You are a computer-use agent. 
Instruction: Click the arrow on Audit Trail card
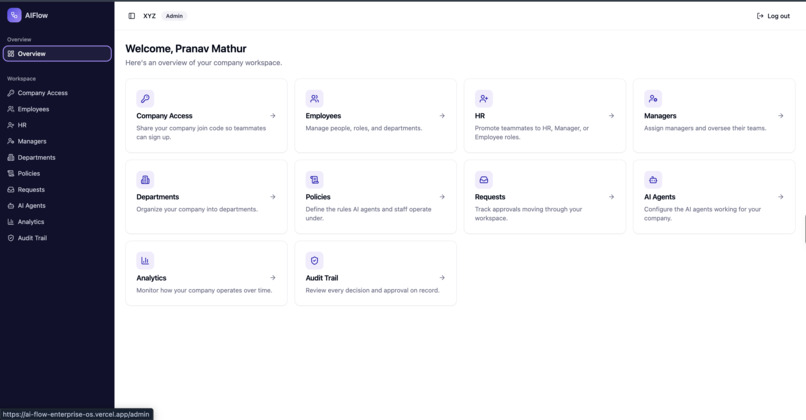click(442, 278)
